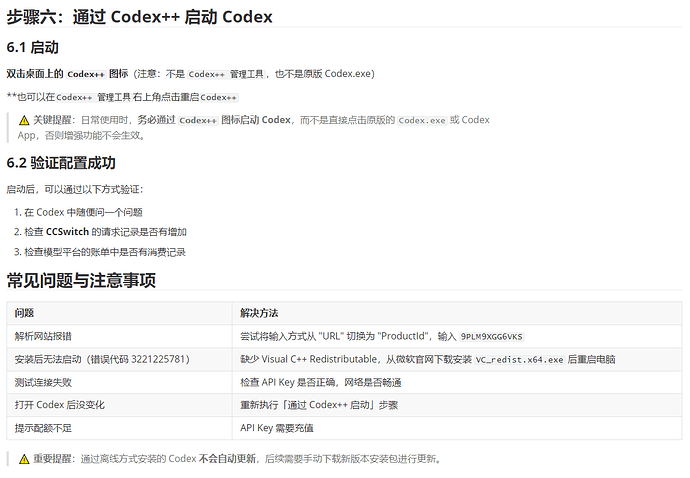Click the API Key 需要充值 cell
Viewport: 690px width, 478px height.
(x=457, y=428)
